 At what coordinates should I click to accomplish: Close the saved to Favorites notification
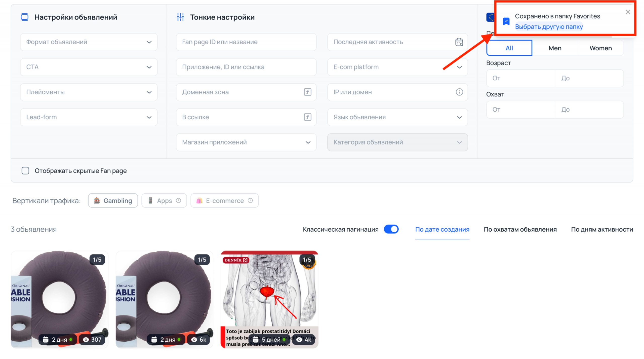(627, 12)
